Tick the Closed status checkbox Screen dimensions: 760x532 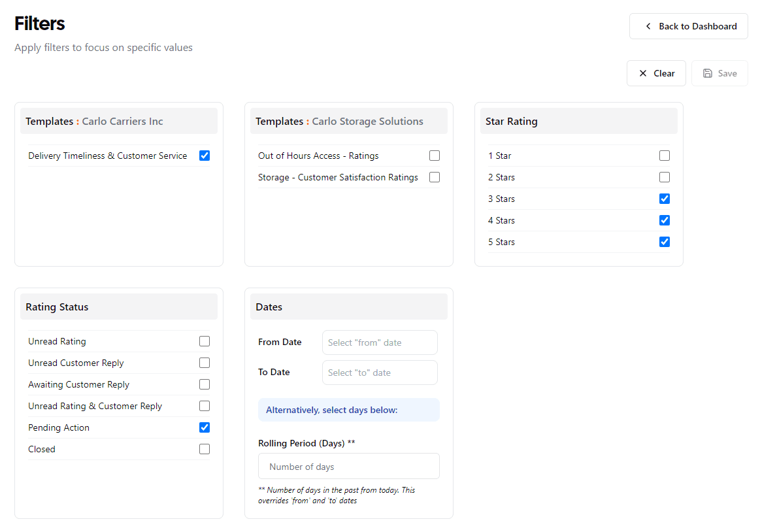pos(205,449)
